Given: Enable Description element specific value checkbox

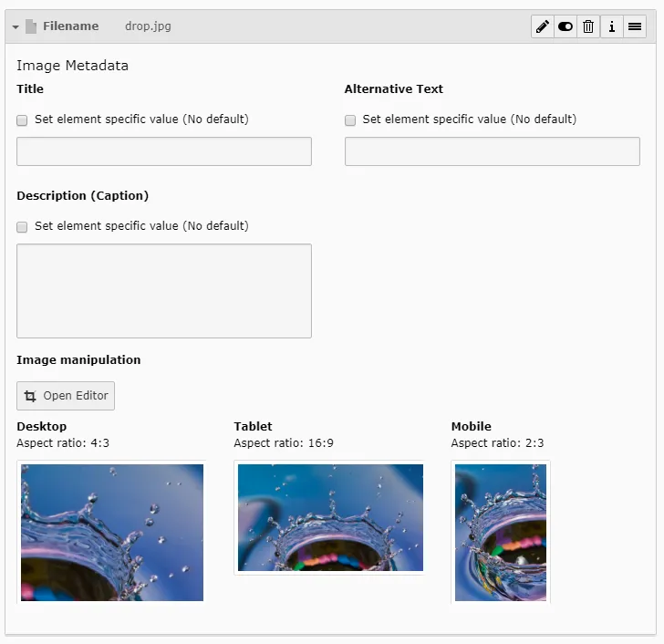Looking at the screenshot, I should (22, 227).
